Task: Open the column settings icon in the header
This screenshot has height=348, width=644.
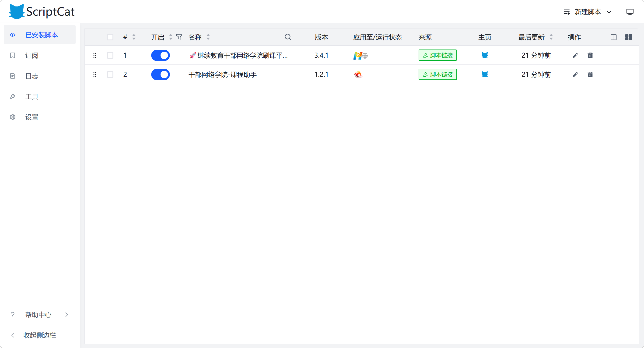Action: coord(613,37)
